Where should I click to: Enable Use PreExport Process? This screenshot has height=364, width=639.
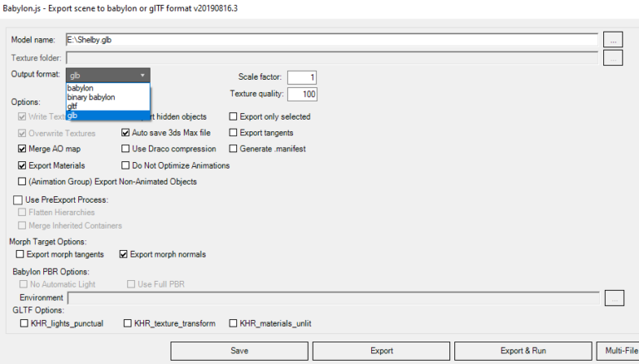[x=18, y=200]
